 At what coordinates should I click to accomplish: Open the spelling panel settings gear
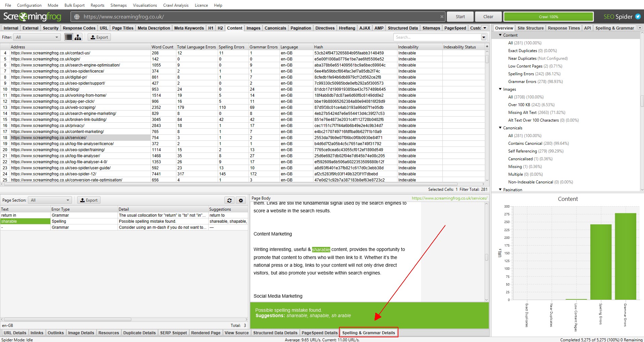(x=241, y=200)
